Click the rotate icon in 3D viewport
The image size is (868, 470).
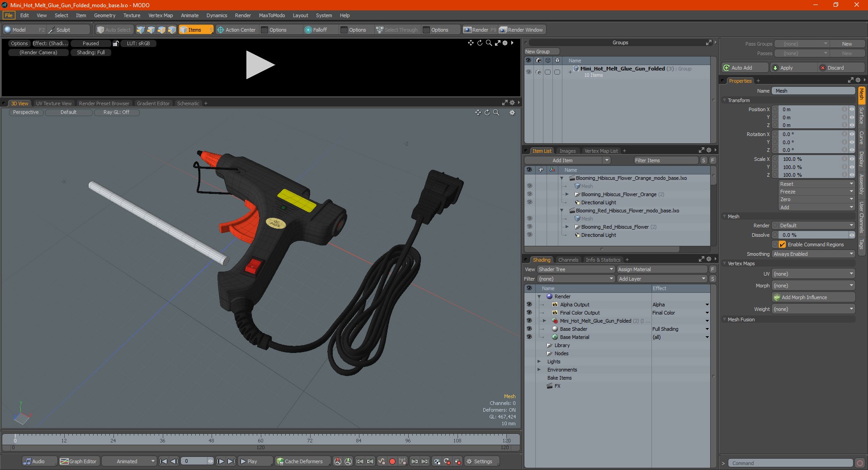coord(487,113)
